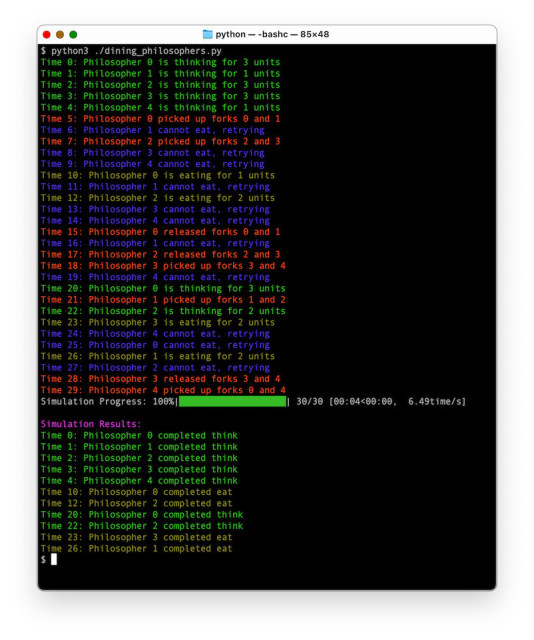This screenshot has height=640, width=534.
Task: Click result 'Time 26: Philosopher 1 completed eat'
Action: tap(136, 549)
